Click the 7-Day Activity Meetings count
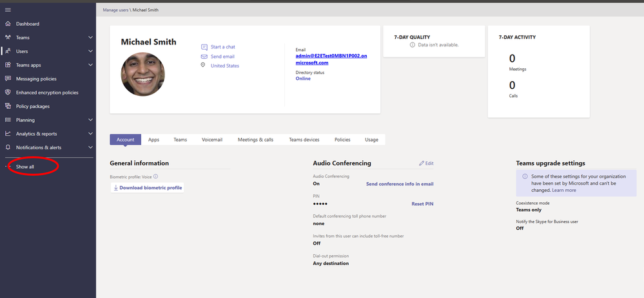The height and width of the screenshot is (298, 644). [x=512, y=59]
